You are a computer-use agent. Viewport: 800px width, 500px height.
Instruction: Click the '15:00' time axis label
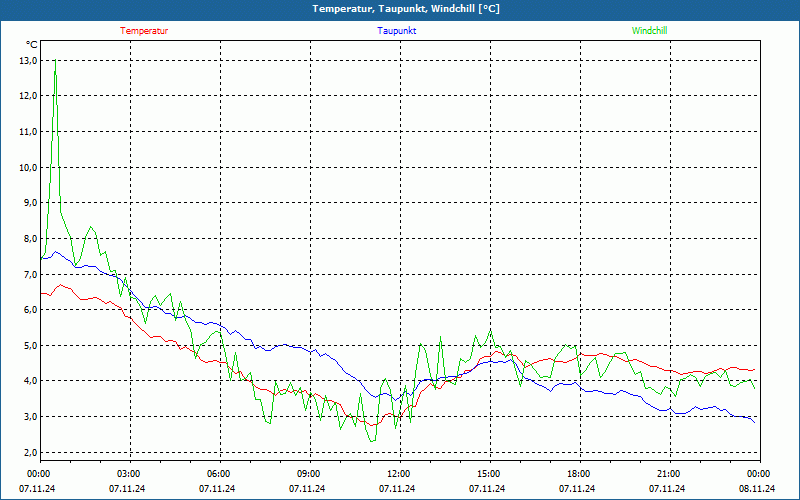(489, 474)
